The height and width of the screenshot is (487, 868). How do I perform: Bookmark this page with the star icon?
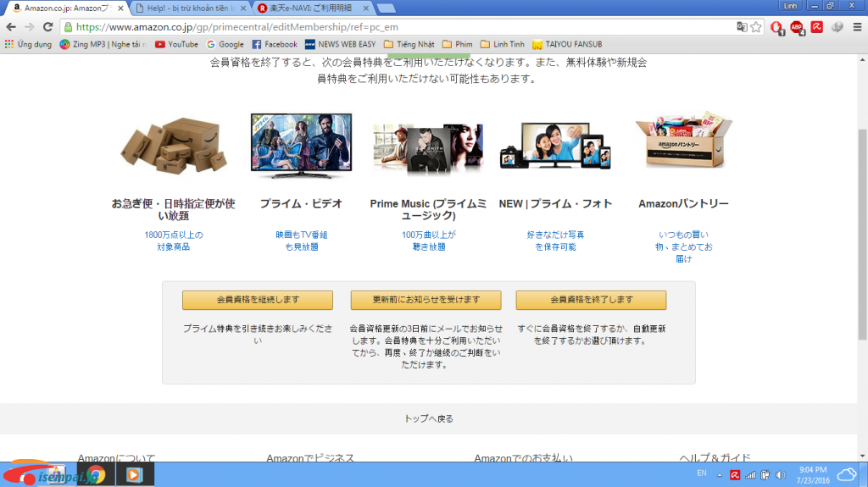[x=755, y=27]
